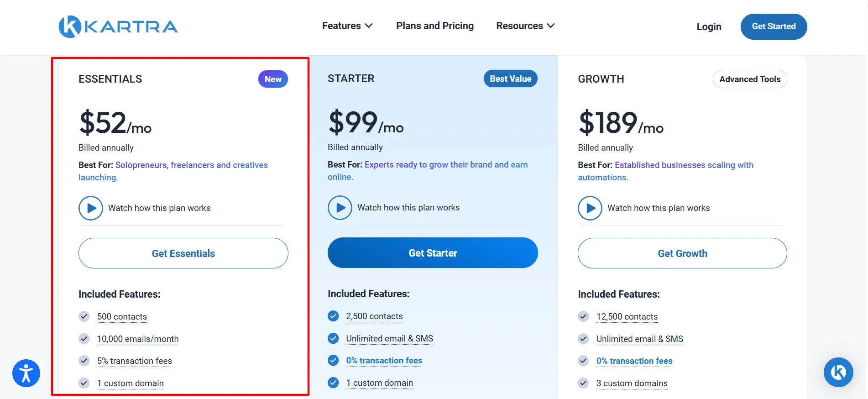Click the Get Started button

tap(774, 26)
